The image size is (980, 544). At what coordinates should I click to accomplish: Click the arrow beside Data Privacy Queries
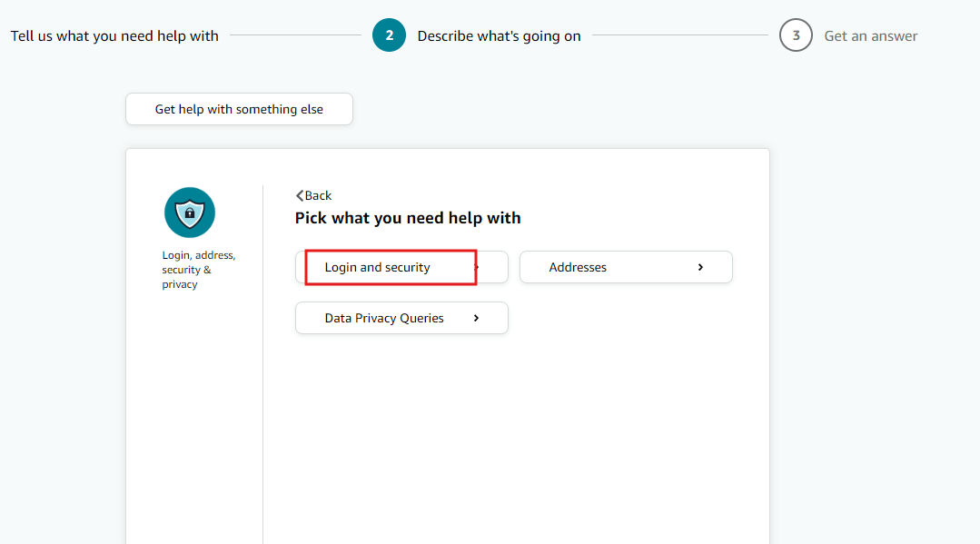coord(476,318)
